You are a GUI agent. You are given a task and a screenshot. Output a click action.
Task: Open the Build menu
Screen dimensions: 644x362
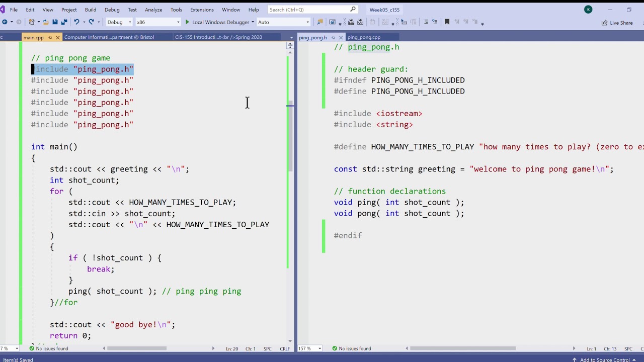click(x=91, y=10)
